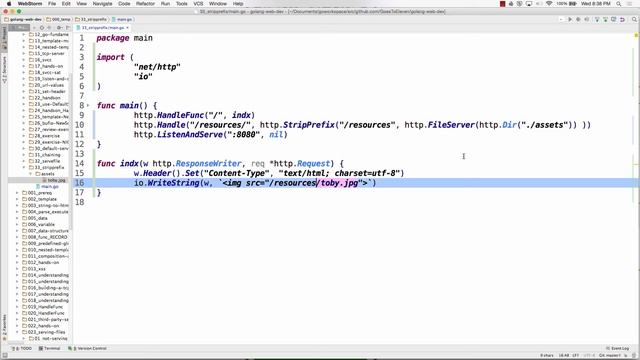Open the Apple menu
The width and height of the screenshot is (640, 360).
(x=9, y=4)
